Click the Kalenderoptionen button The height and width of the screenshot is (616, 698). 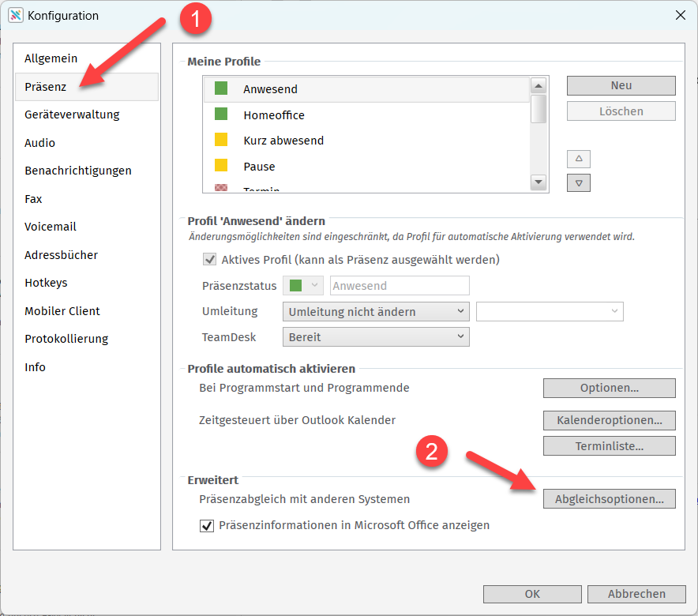click(609, 420)
